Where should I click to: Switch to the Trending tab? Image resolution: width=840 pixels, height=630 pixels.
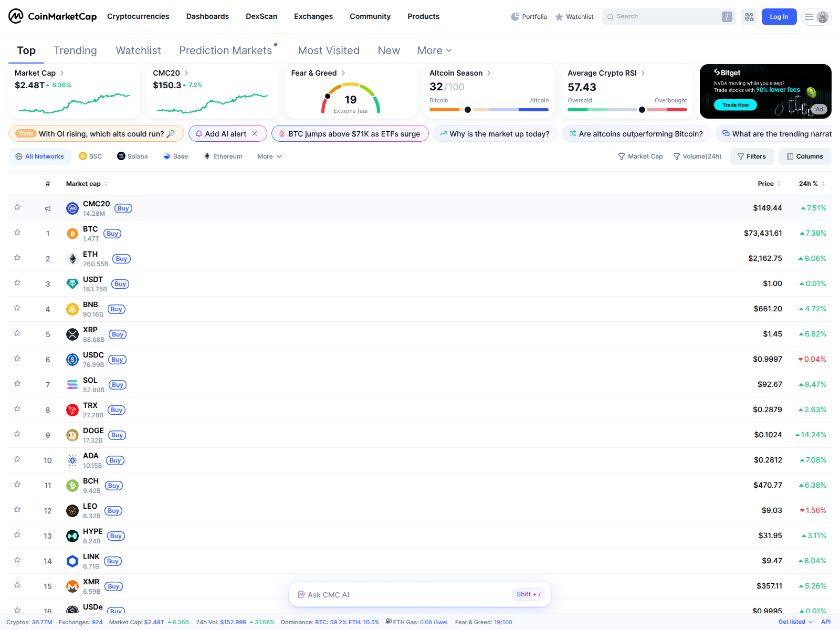tap(75, 50)
